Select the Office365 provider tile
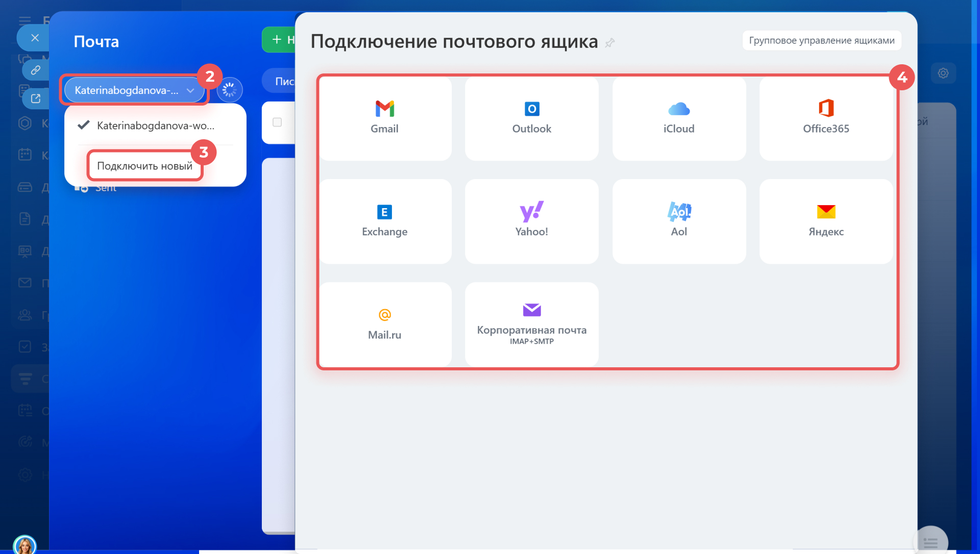Image resolution: width=980 pixels, height=554 pixels. point(825,118)
